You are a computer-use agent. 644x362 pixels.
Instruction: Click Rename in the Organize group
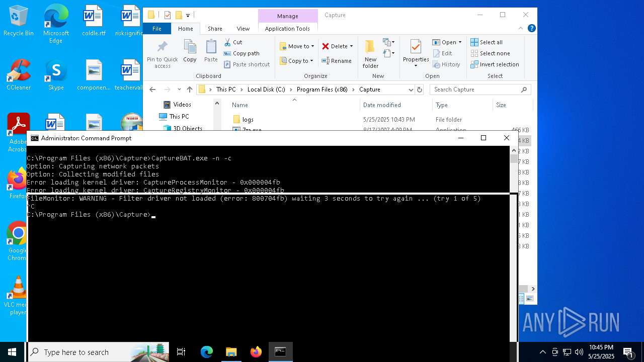click(x=337, y=61)
